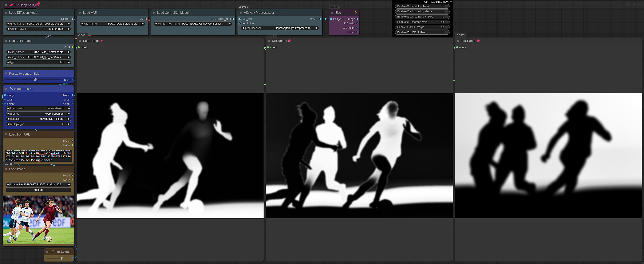Click next arrow on weight_dtype selector
The height and width of the screenshot is (264, 644).
(x=69, y=29)
